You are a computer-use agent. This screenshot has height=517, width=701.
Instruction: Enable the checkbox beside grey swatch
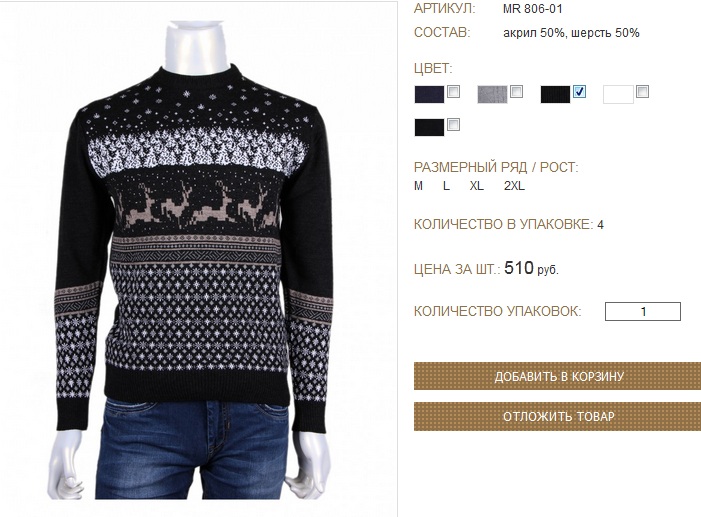point(516,92)
